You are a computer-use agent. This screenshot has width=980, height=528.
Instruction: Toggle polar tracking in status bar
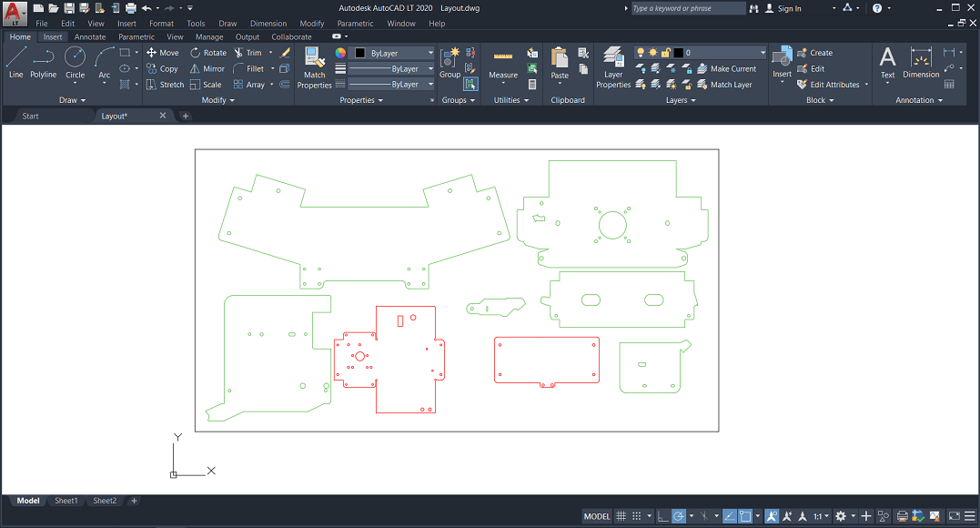679,516
